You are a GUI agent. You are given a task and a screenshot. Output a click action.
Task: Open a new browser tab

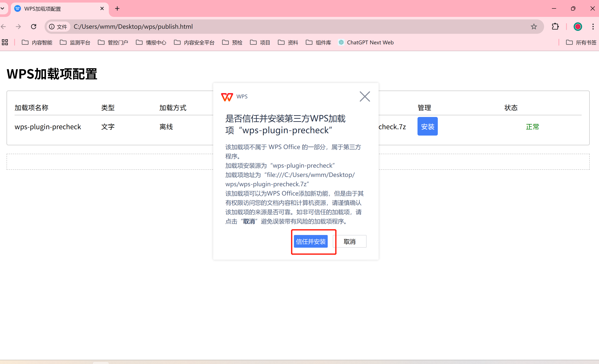click(x=117, y=9)
